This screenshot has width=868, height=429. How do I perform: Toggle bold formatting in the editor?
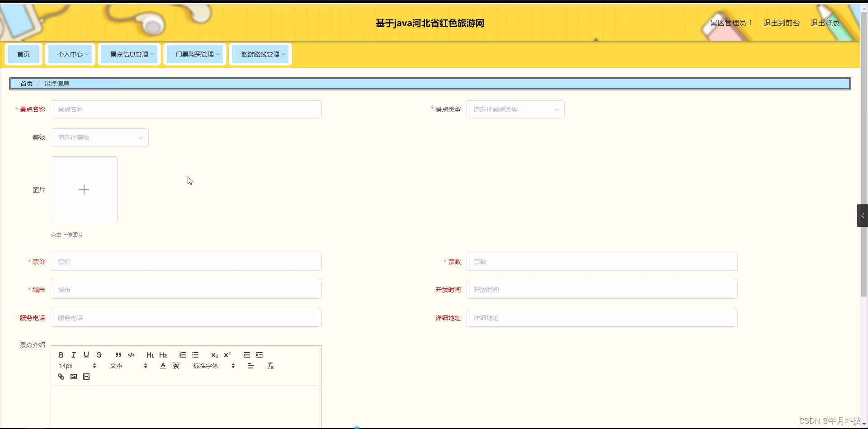(x=61, y=355)
